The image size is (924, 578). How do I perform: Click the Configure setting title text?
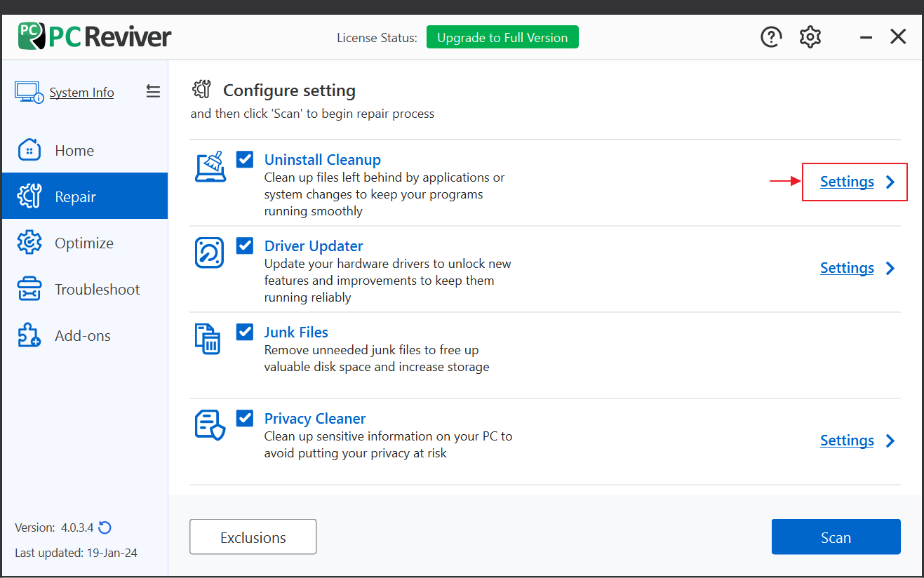tap(289, 90)
